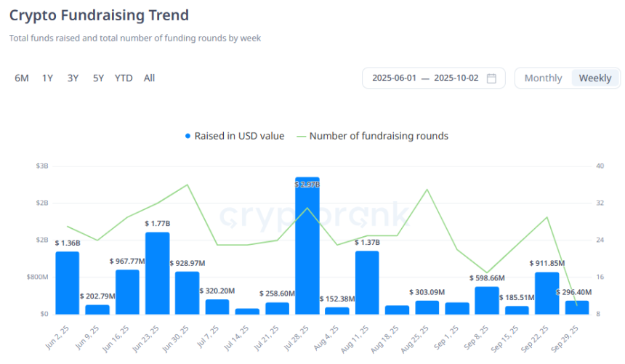Click the blue dot legend marker
The image size is (625, 364).
point(187,136)
